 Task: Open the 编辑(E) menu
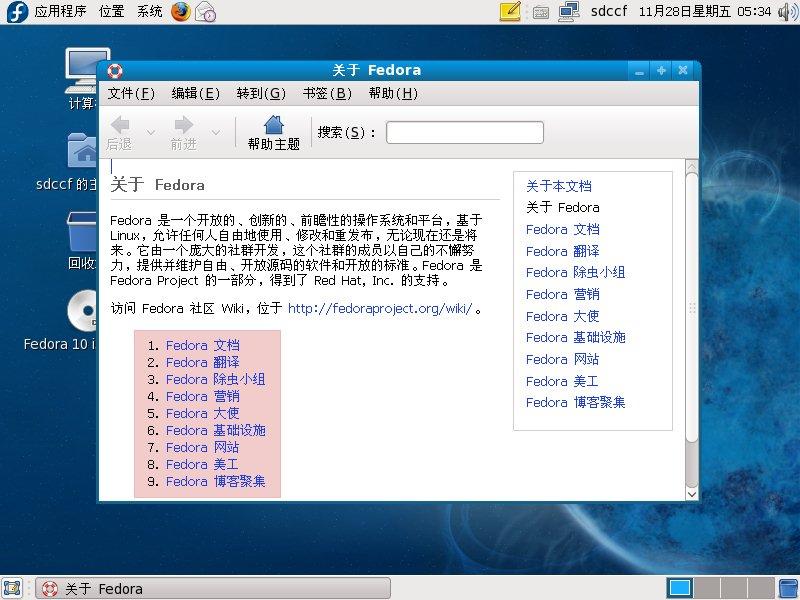[x=196, y=93]
